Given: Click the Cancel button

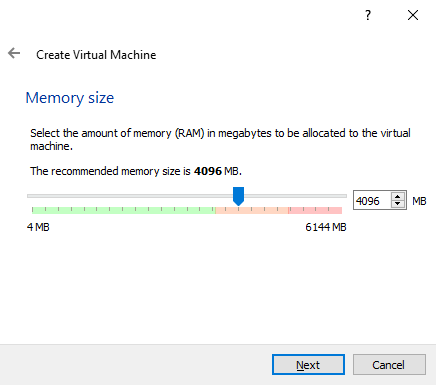Looking at the screenshot, I should pyautogui.click(x=389, y=365).
